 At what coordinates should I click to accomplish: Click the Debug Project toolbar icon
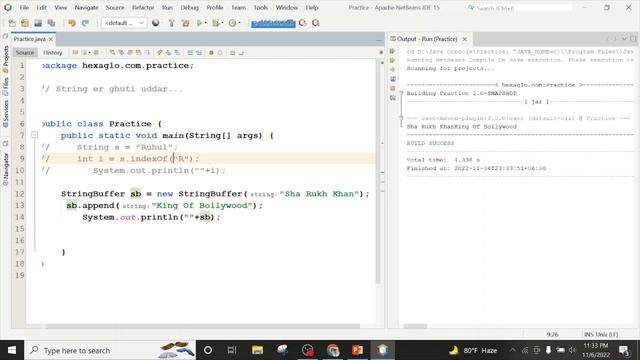[215, 23]
